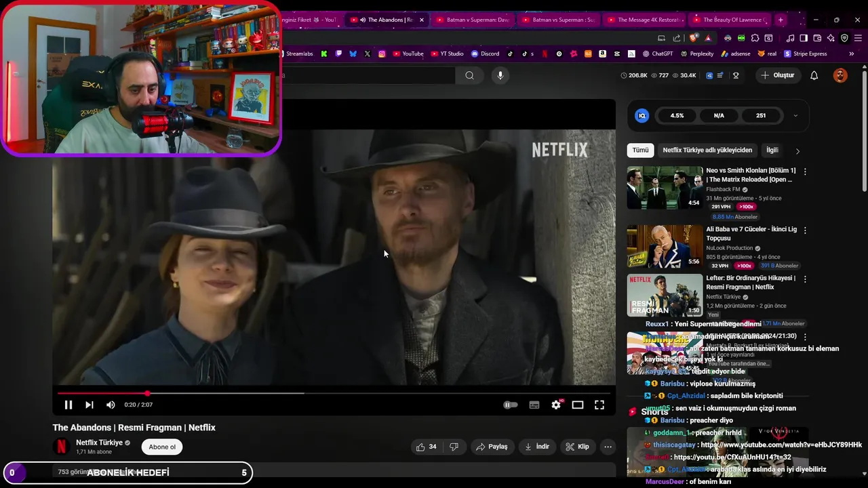The height and width of the screenshot is (488, 868).
Task: Mute the video volume
Action: pos(111,405)
